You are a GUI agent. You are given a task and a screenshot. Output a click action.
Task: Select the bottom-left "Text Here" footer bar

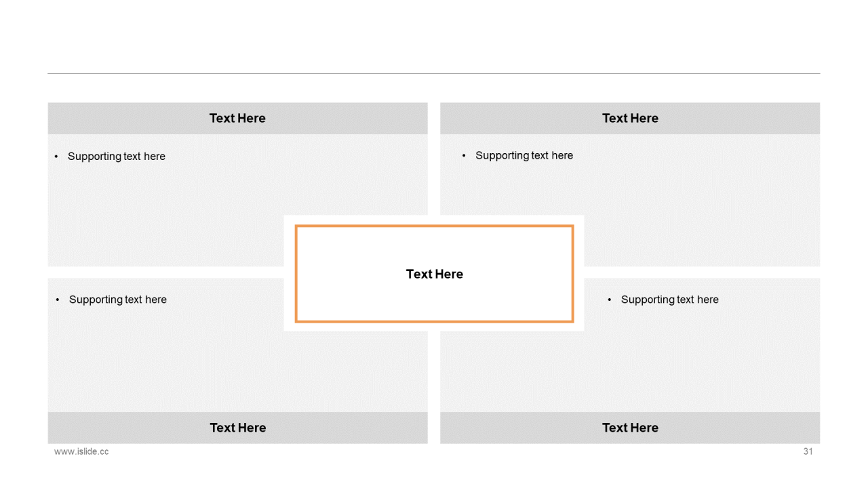click(237, 428)
